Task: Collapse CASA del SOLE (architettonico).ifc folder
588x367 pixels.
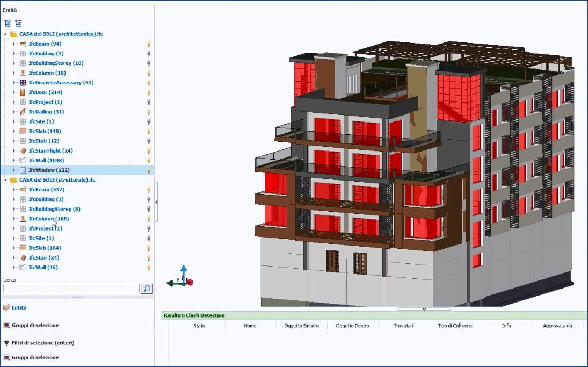Action: click(4, 33)
